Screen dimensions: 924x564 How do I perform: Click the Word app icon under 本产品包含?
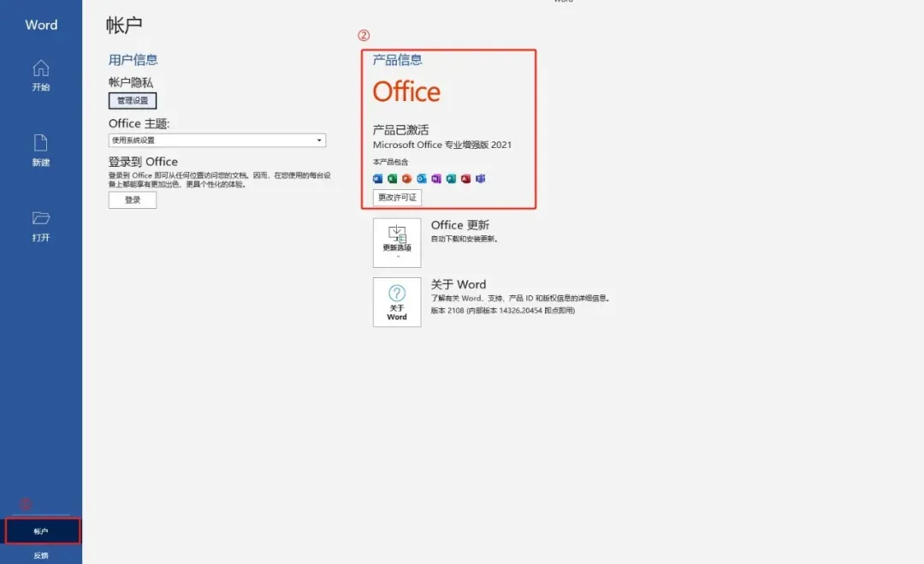(x=378, y=179)
